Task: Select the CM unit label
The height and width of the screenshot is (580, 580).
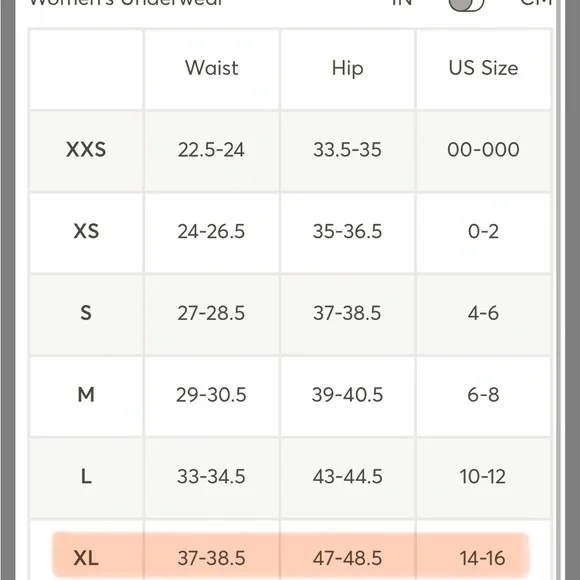Action: (536, 3)
